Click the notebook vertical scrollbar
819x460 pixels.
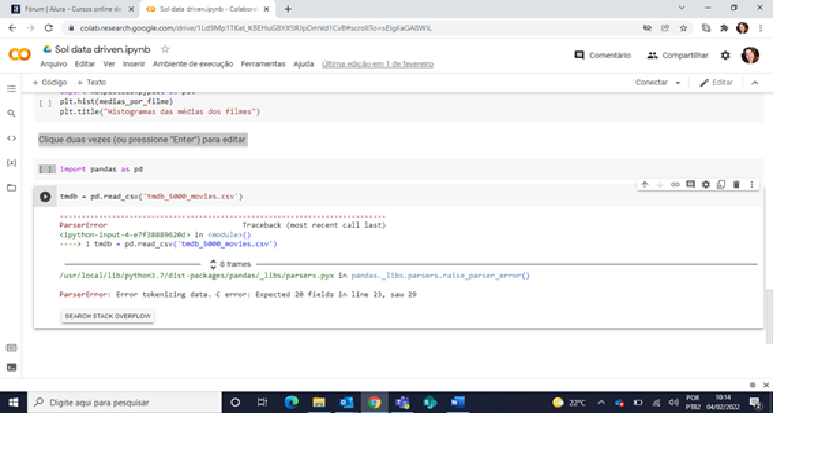769,316
